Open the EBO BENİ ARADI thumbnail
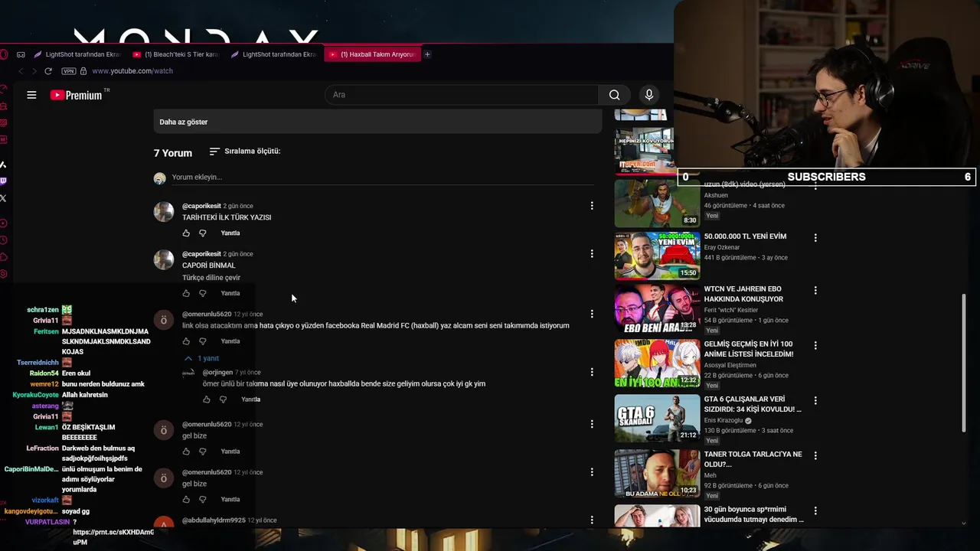This screenshot has width=980, height=551. [657, 310]
